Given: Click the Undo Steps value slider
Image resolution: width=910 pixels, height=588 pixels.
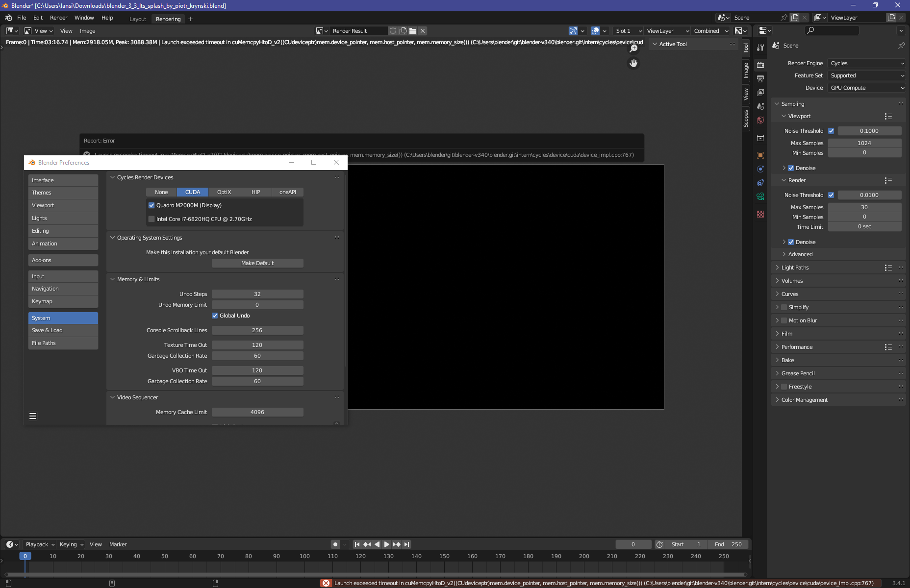Looking at the screenshot, I should 257,294.
